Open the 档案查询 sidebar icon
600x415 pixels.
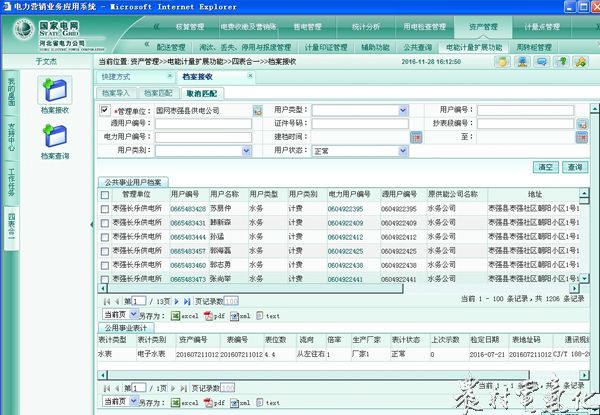(52, 137)
